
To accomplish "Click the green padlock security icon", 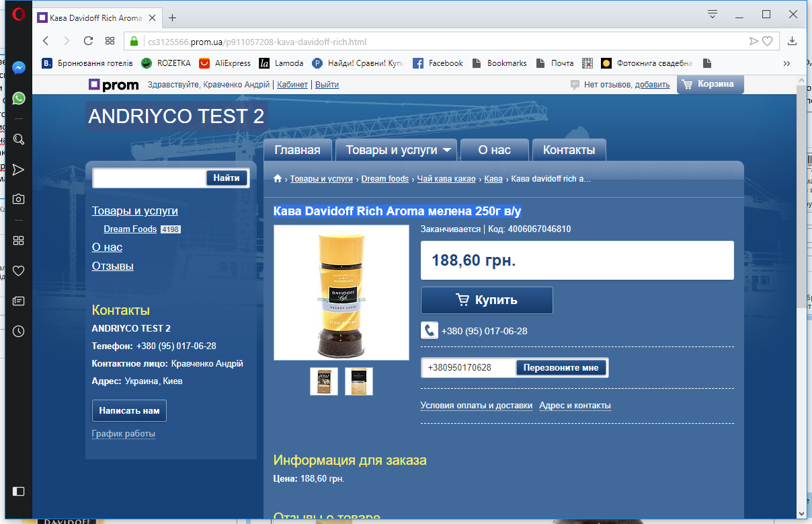I will coord(134,41).
